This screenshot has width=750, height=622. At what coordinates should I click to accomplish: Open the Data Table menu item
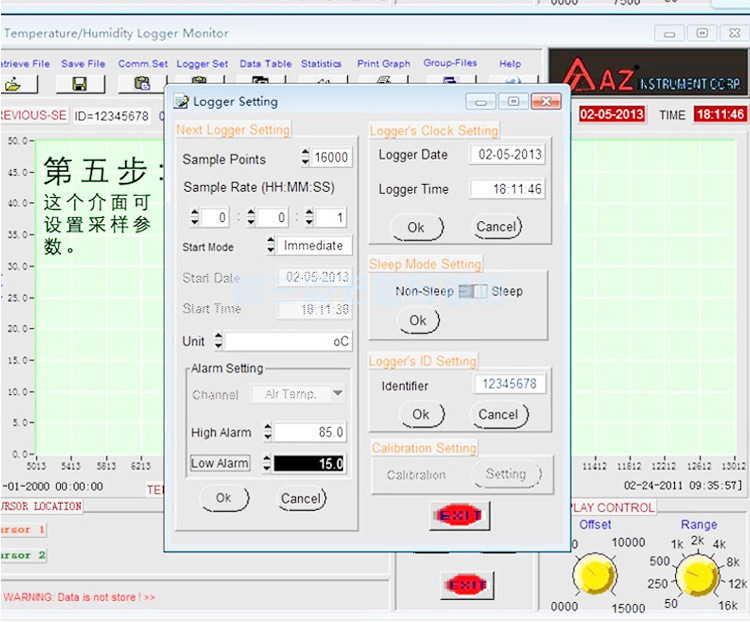(265, 64)
